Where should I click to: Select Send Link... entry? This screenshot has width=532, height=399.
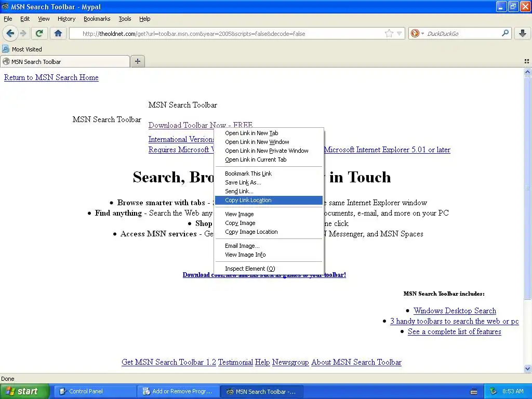click(x=269, y=191)
